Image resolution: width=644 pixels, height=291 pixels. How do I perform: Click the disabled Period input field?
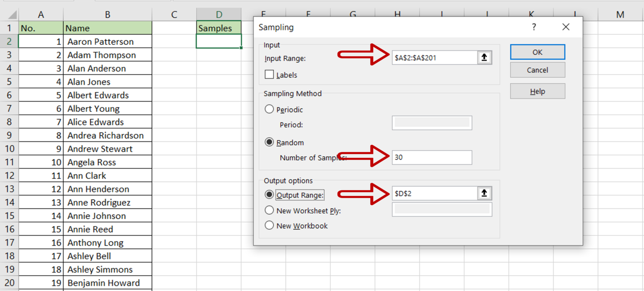[432, 123]
